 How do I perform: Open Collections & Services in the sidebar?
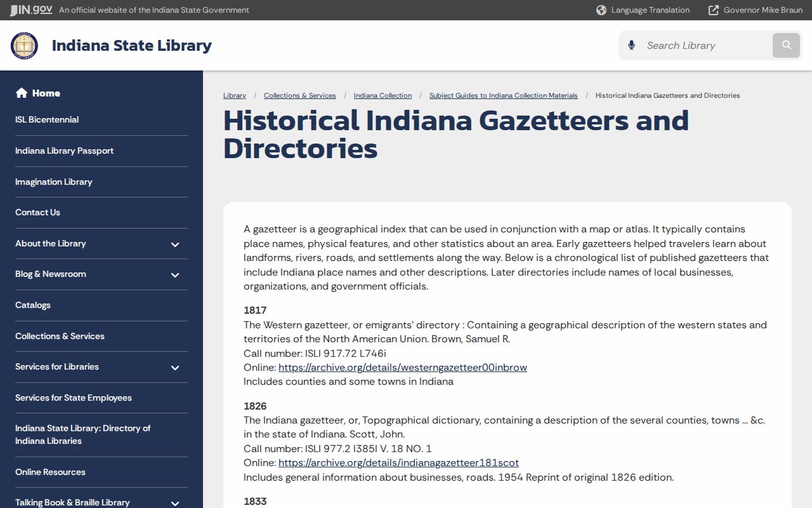(x=60, y=336)
